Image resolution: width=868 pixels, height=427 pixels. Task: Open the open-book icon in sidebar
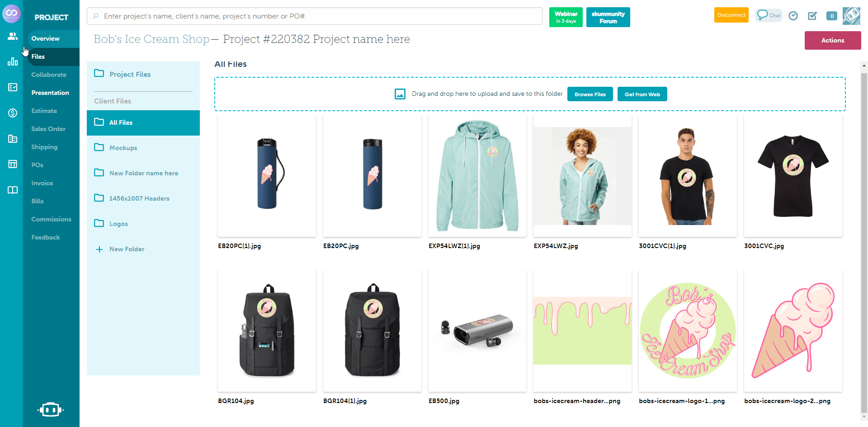pos(13,190)
